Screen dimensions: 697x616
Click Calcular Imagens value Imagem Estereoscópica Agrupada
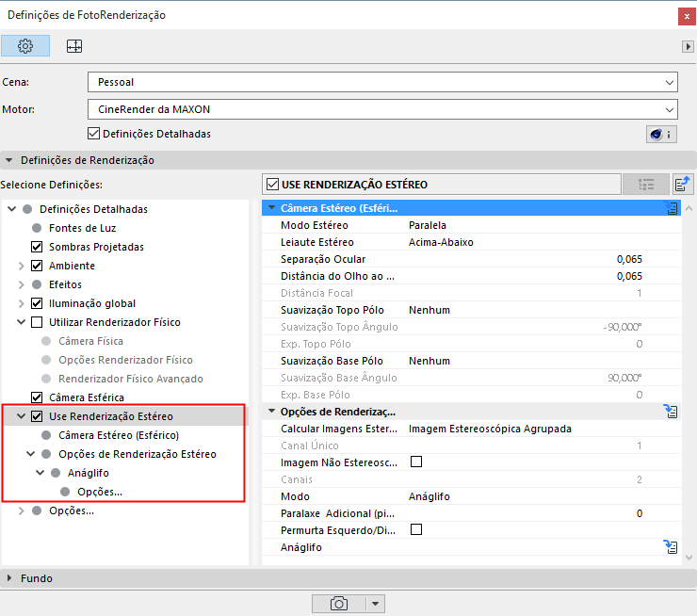[490, 429]
